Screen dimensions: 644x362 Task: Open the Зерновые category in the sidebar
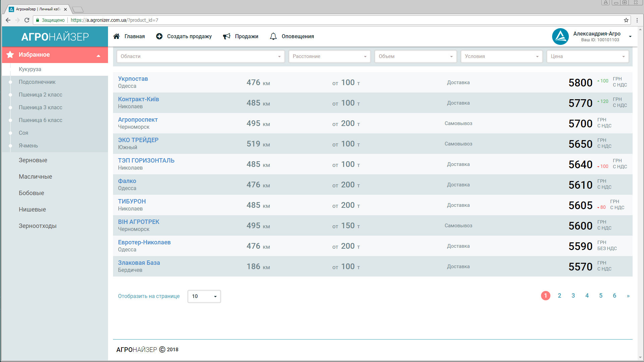(x=33, y=160)
